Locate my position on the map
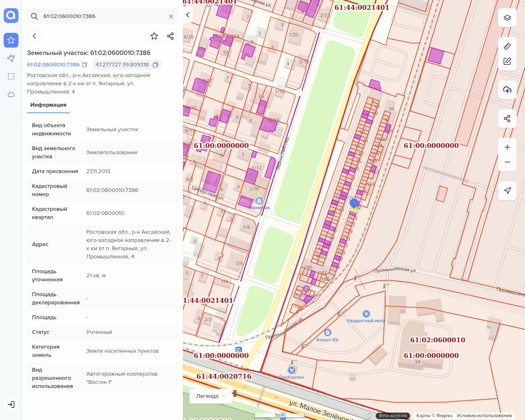The image size is (525, 420). pyautogui.click(x=507, y=190)
